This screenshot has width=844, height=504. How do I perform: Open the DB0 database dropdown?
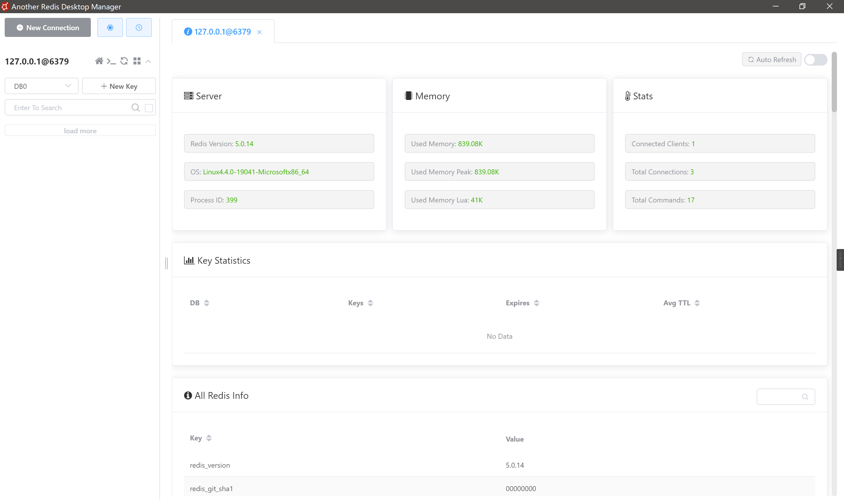[x=41, y=86]
